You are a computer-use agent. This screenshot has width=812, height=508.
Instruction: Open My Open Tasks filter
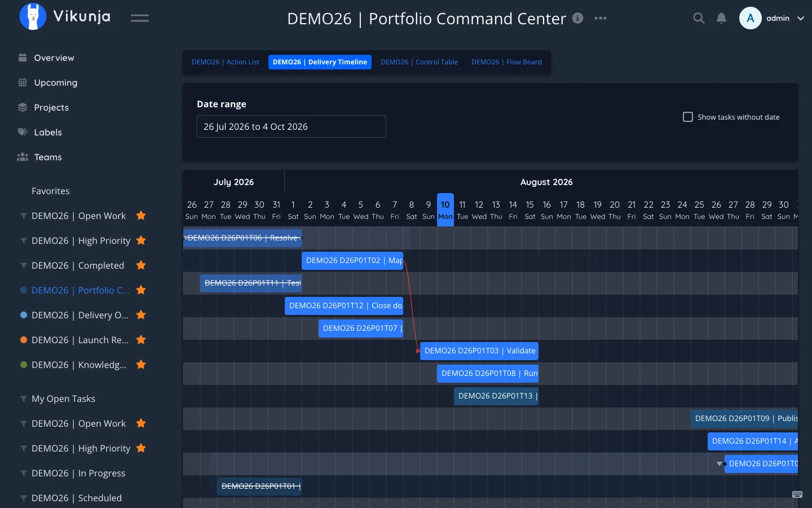tap(63, 398)
